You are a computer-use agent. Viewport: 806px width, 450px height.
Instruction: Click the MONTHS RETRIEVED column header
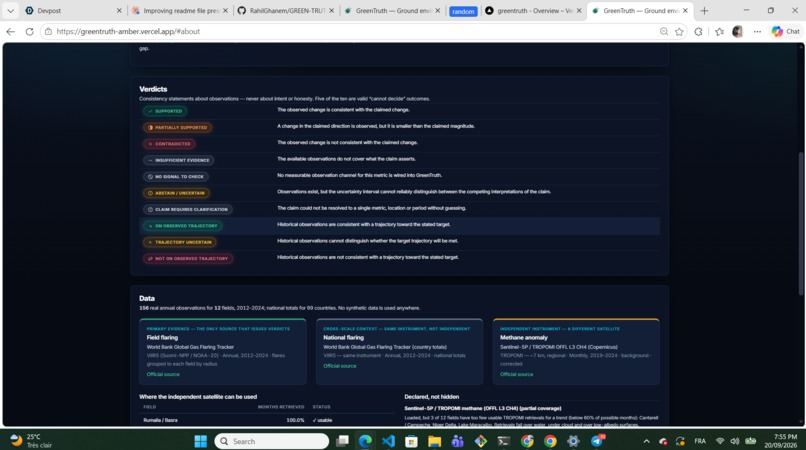281,407
